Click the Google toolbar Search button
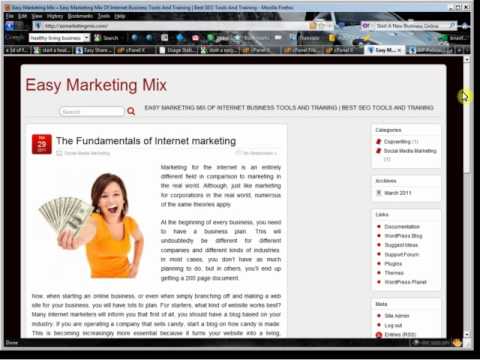 (107, 38)
